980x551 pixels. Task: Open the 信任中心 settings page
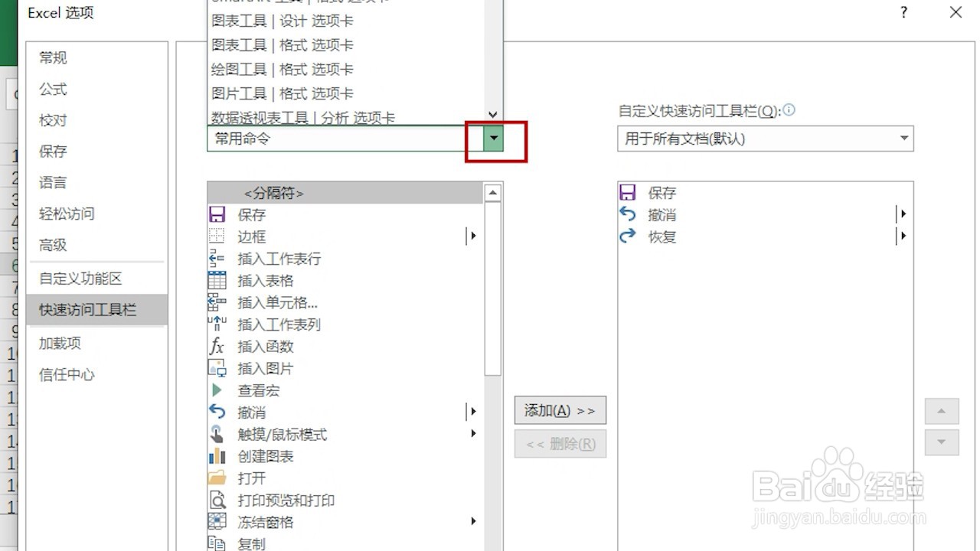(x=66, y=375)
